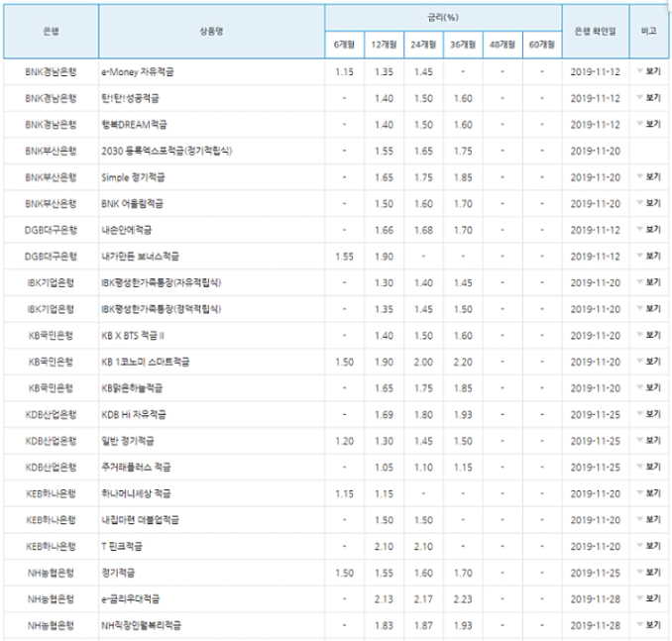672x641 pixels.
Task: Select product name 2030 등록엑스포적금(정기적립식)
Action: (167, 151)
